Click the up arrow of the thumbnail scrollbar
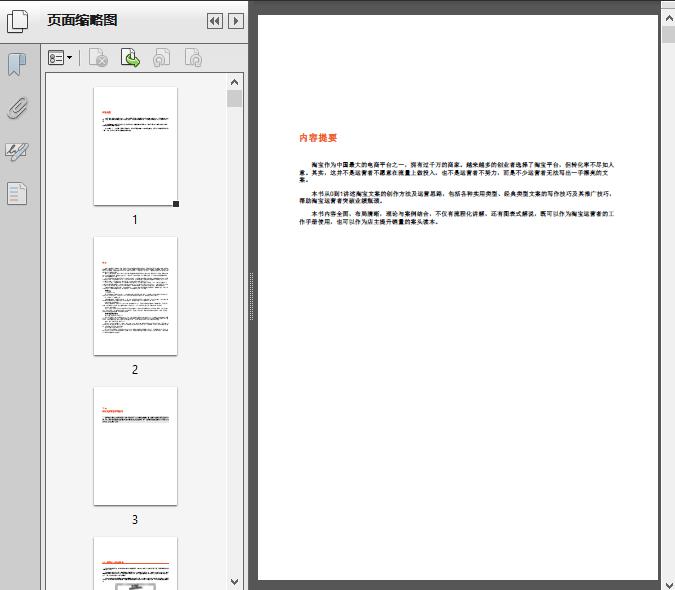 (x=235, y=82)
